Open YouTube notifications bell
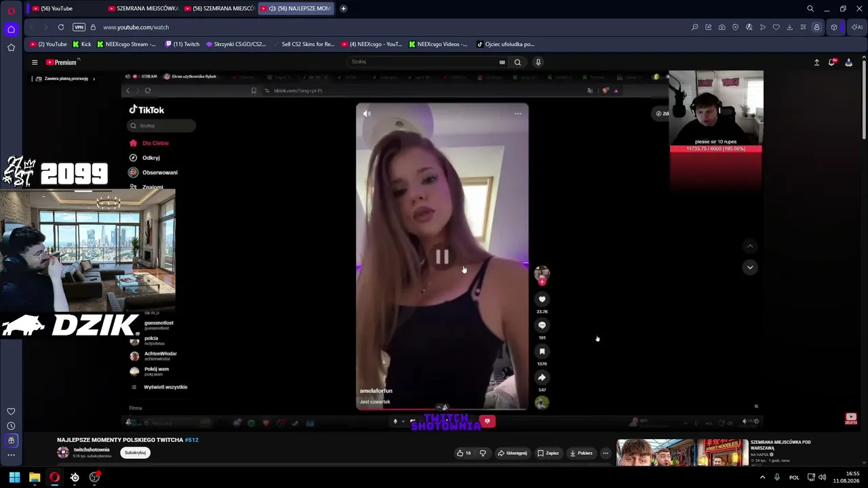Viewport: 868px width, 488px height. coord(832,62)
